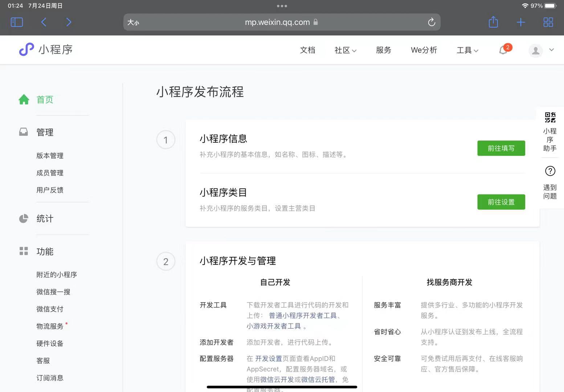
Task: Open 物流服务 in sidebar
Action: (x=50, y=326)
